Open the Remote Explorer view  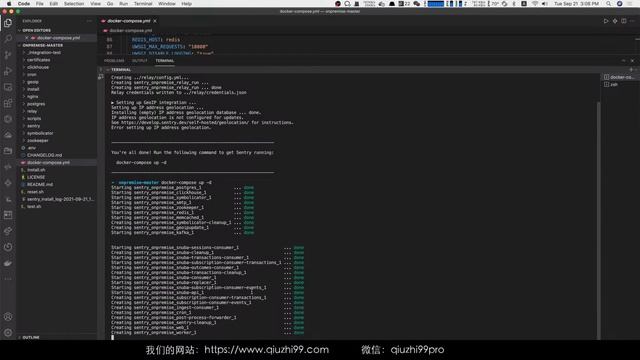(x=8, y=87)
